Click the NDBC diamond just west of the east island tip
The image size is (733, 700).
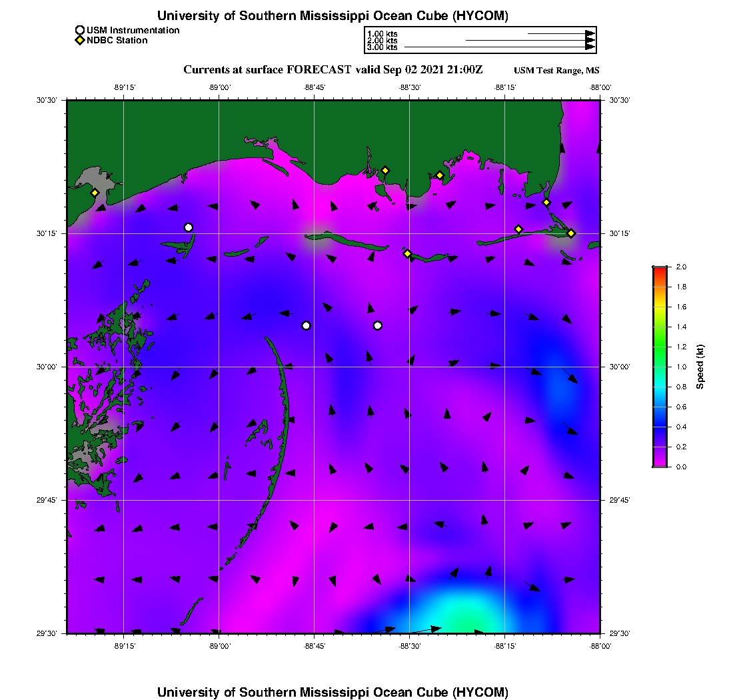518,229
